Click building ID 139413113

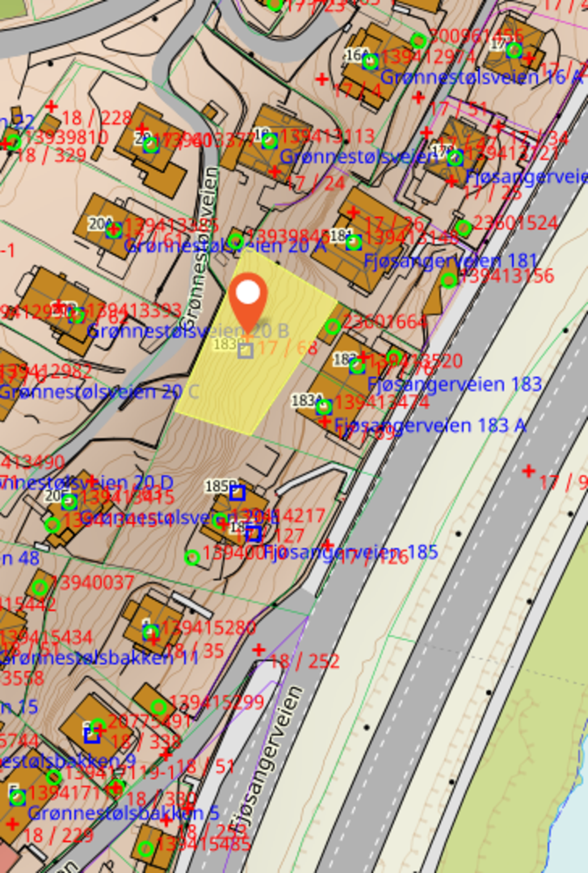tap(327, 136)
